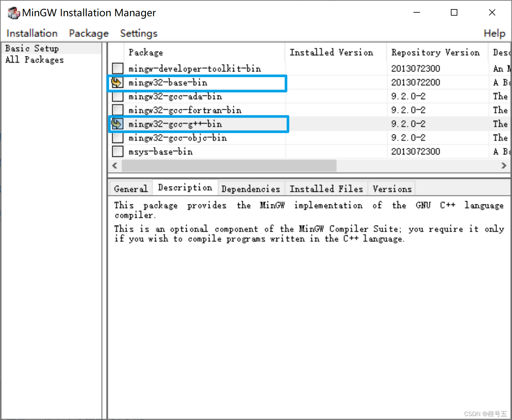Click version 9.2.0-2 of mingw32-gcc-ada-bin row
This screenshot has height=420, width=512.
pyautogui.click(x=408, y=96)
